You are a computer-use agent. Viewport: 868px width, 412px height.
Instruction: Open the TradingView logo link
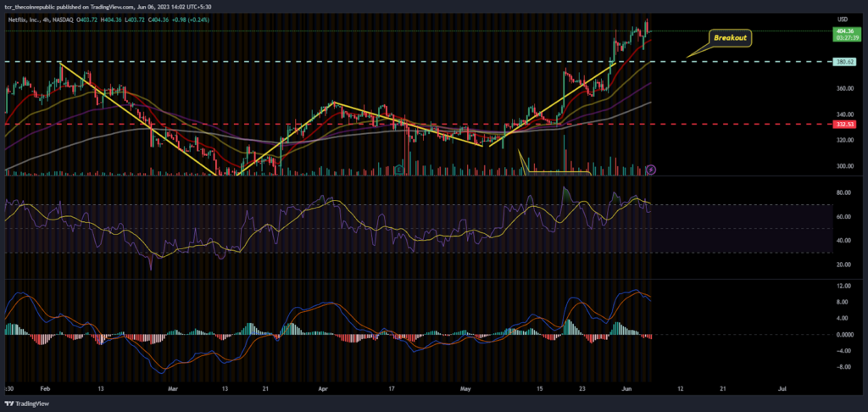(25, 404)
